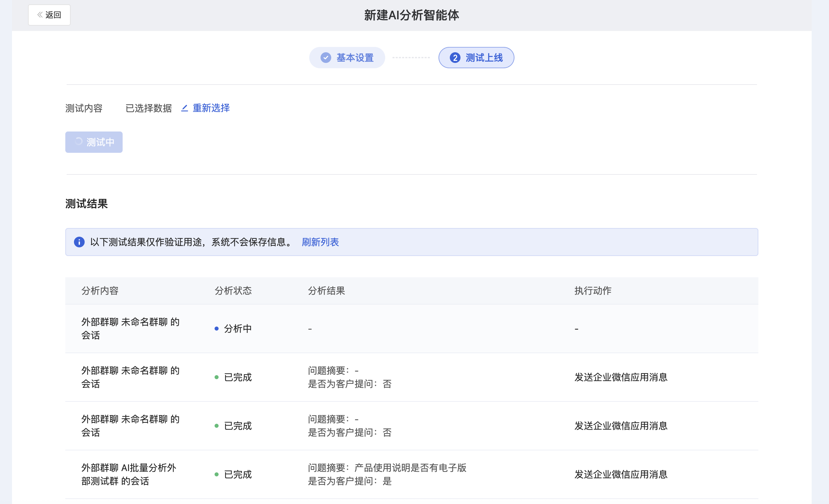This screenshot has height=504, width=829.
Task: Click the number 2 step icon
Action: 455,58
